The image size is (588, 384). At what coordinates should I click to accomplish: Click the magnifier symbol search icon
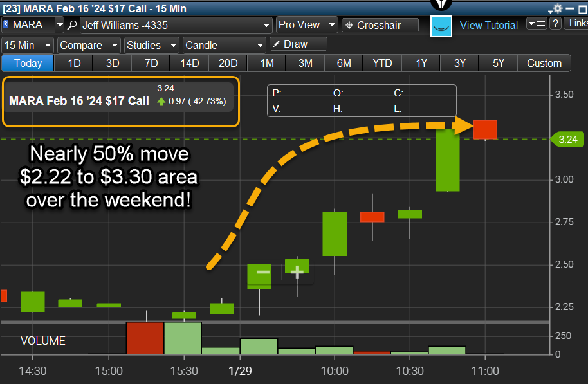click(x=71, y=25)
